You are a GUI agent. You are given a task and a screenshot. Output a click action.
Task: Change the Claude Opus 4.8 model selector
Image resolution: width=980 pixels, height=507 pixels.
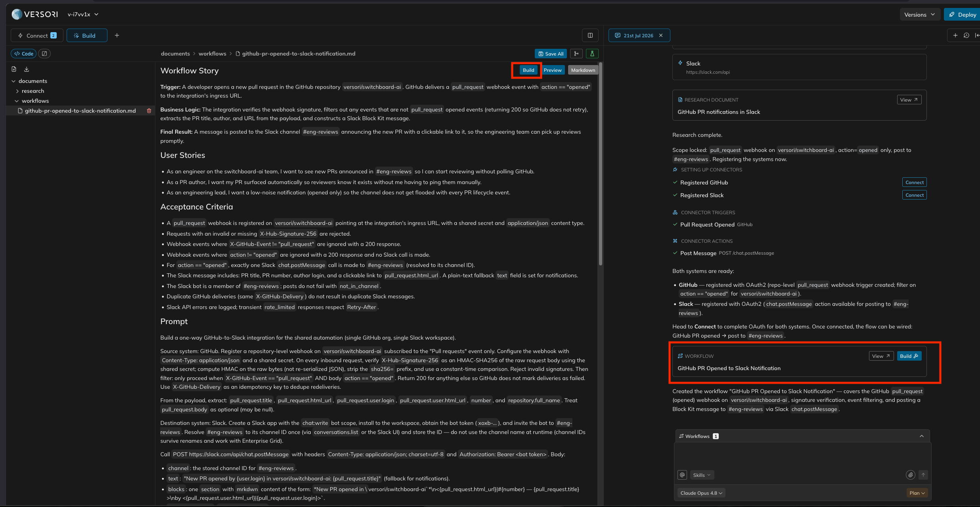(701, 493)
